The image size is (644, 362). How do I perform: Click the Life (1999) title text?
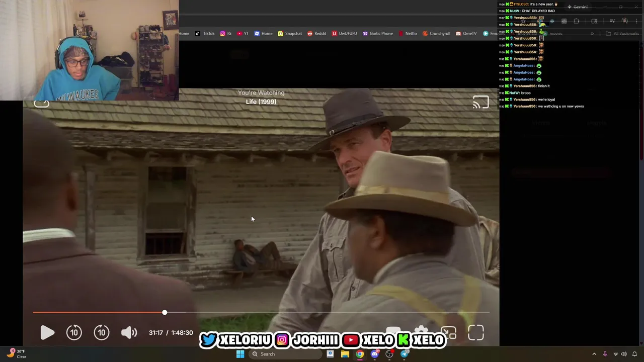[261, 102]
